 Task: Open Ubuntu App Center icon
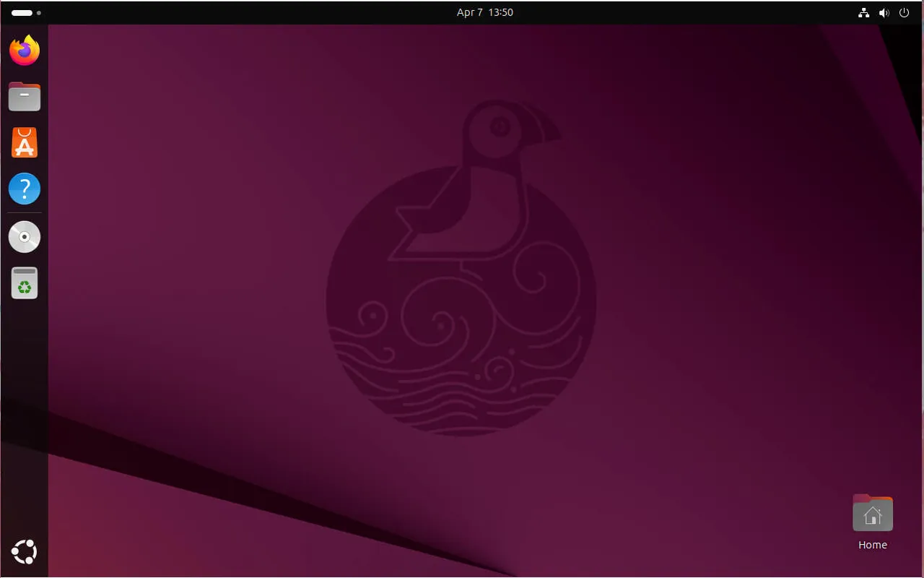point(25,143)
